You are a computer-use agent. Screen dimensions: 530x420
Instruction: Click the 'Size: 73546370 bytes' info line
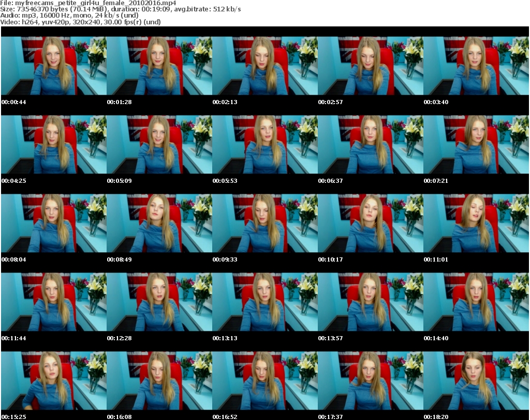click(120, 9)
